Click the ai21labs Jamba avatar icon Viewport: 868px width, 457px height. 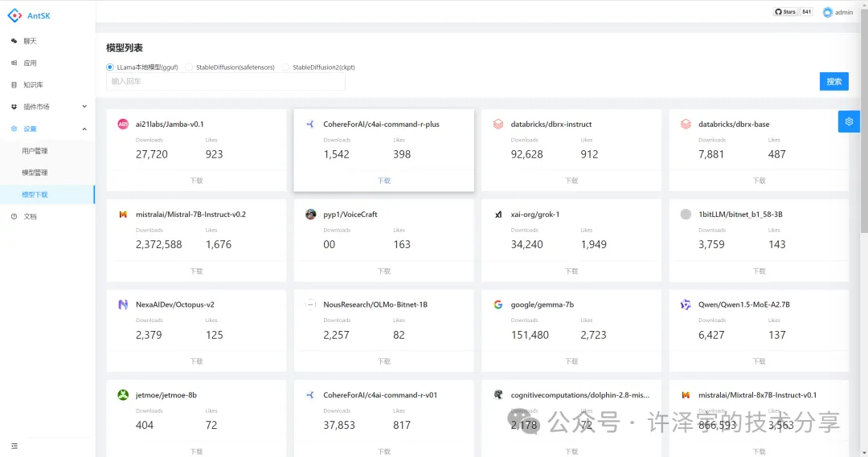[x=123, y=124]
